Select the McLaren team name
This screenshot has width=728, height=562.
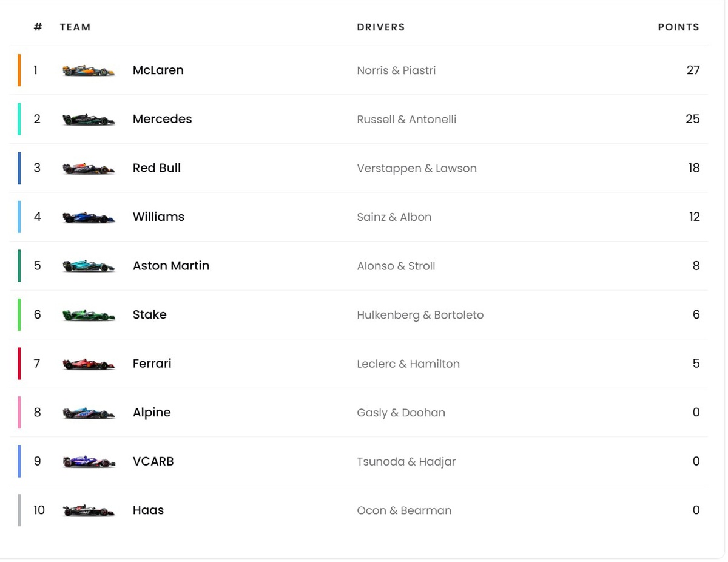[x=158, y=70]
